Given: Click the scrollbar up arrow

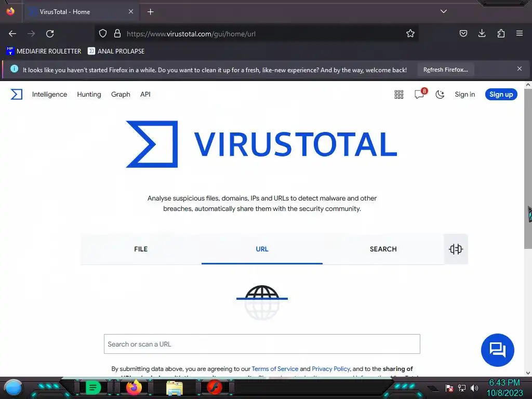Looking at the screenshot, I should pos(528,85).
